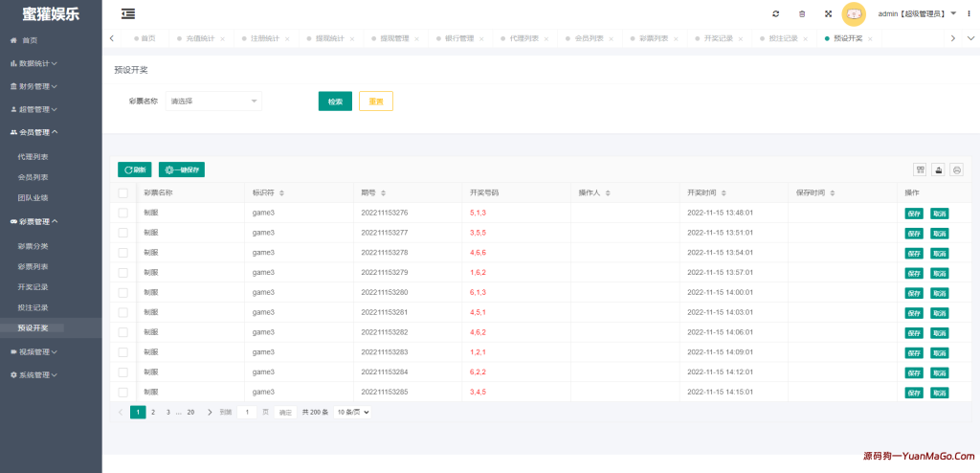Switch to the 开奖记录 tab
Screen dimensions: 980x473
point(718,38)
